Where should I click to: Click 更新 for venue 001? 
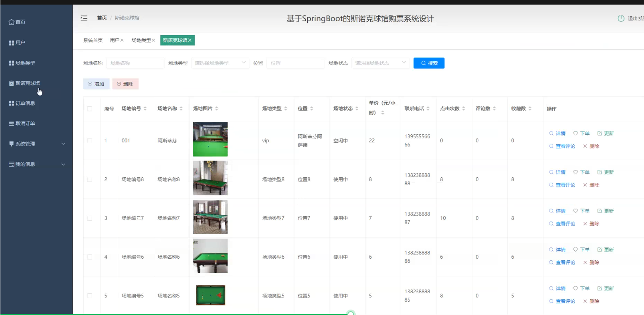(606, 134)
